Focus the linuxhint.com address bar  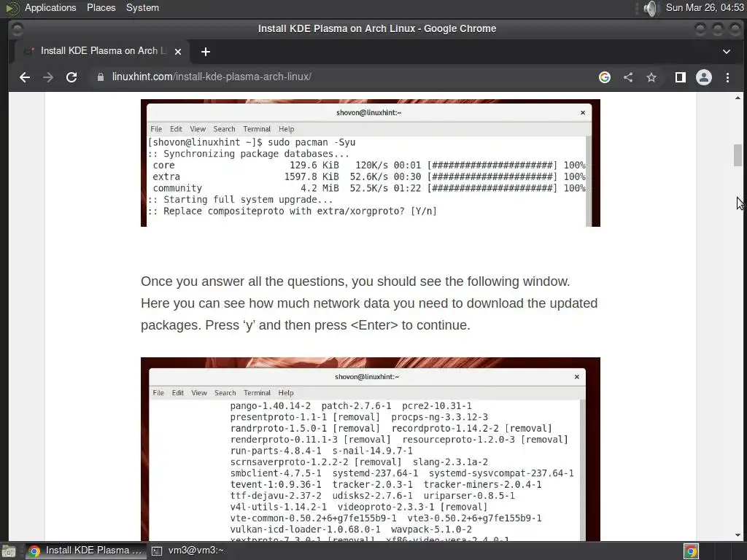pyautogui.click(x=343, y=77)
